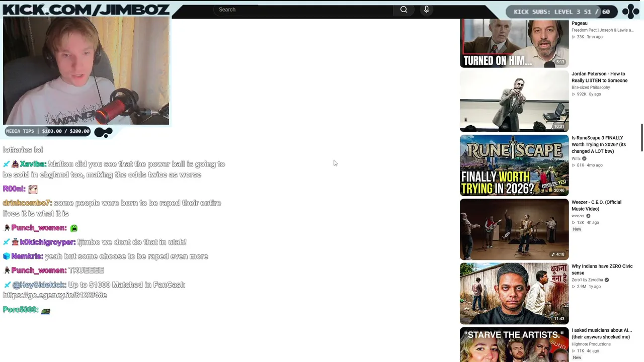The width and height of the screenshot is (644, 362).
Task: Click the k0kichigroyper username in chat
Action: [x=48, y=242]
